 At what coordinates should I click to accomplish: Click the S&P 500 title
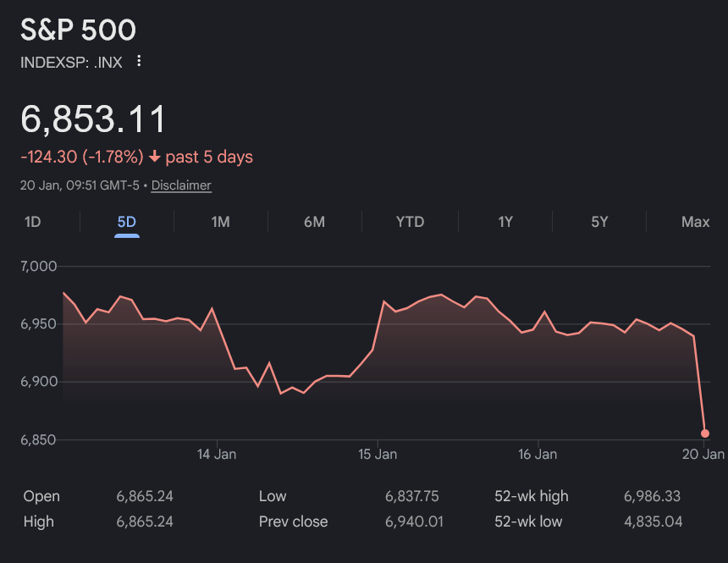pyautogui.click(x=78, y=30)
